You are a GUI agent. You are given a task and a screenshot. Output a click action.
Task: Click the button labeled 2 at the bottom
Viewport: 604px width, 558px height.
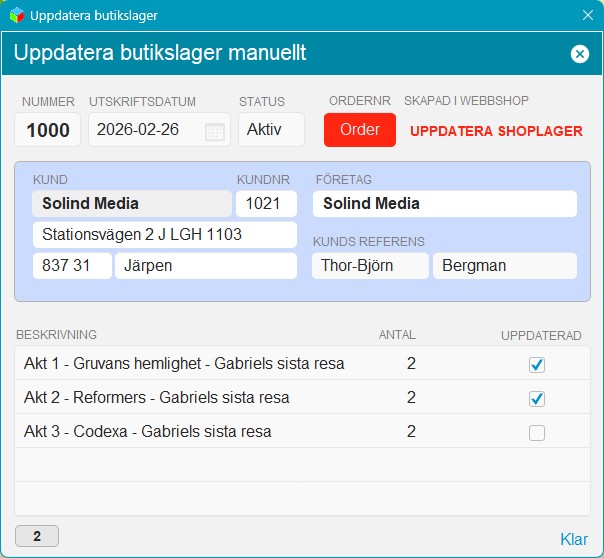tap(37, 536)
